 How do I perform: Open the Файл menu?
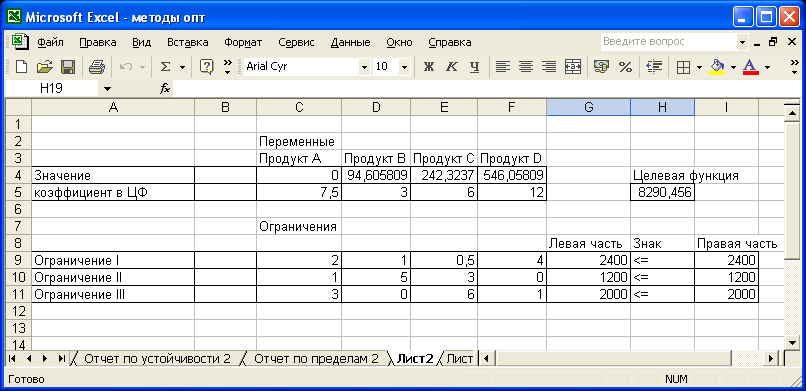pos(50,42)
